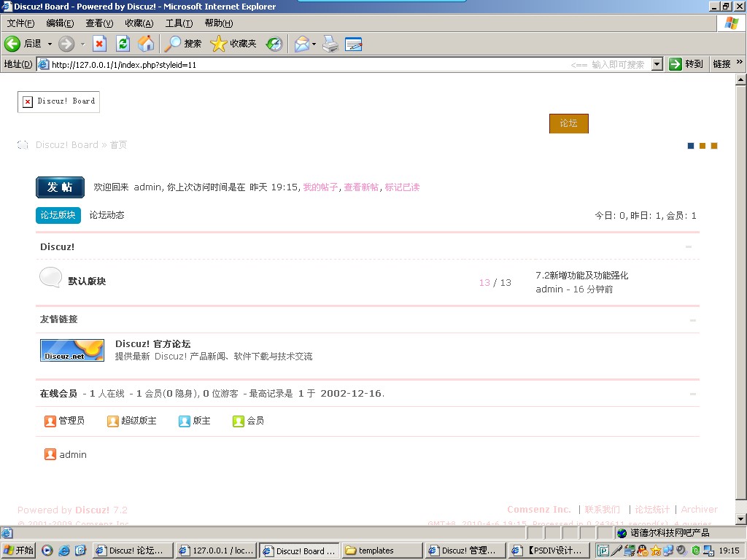Click Windows Media Player quick launch icon

[x=47, y=551]
